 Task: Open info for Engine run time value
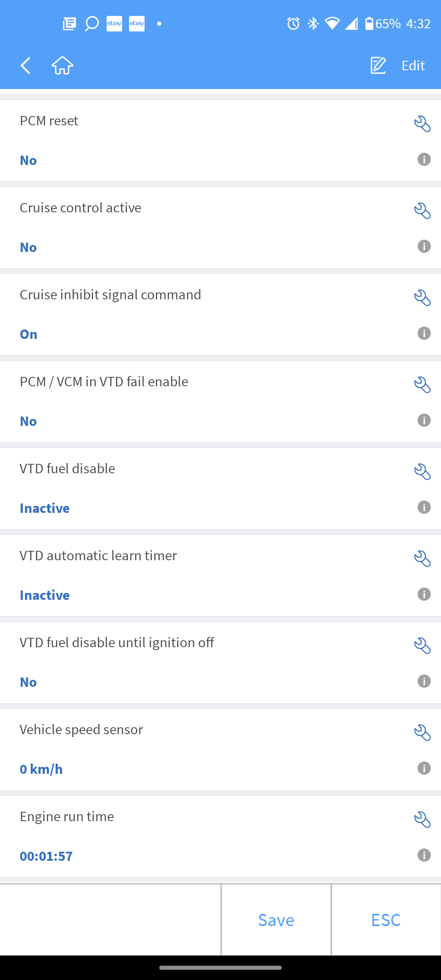pyautogui.click(x=424, y=855)
